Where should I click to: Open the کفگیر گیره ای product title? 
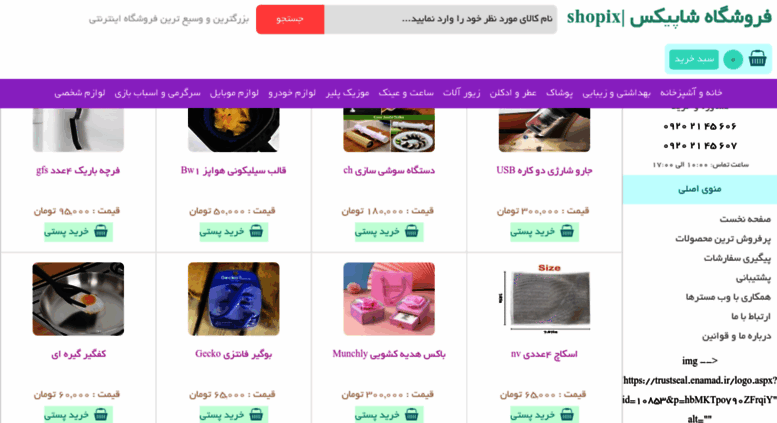(78, 354)
